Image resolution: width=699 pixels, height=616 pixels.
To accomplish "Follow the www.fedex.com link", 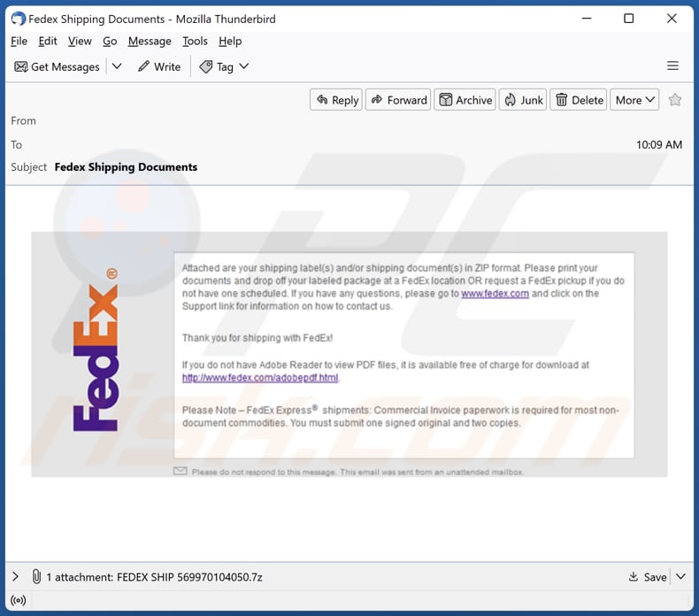I will [495, 294].
